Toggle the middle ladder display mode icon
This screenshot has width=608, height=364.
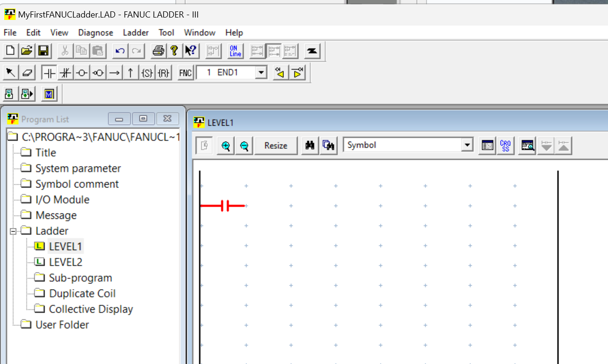[x=273, y=51]
